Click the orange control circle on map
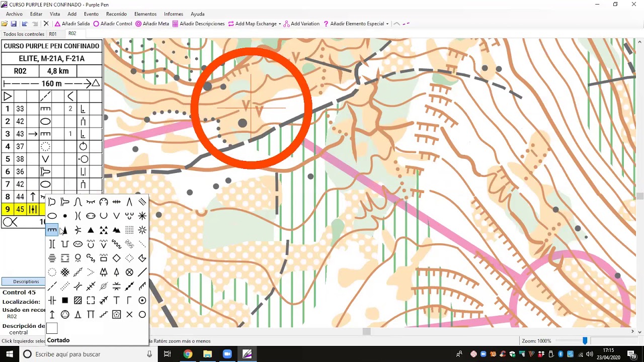Screen dimensions: 644x362 click(x=251, y=108)
